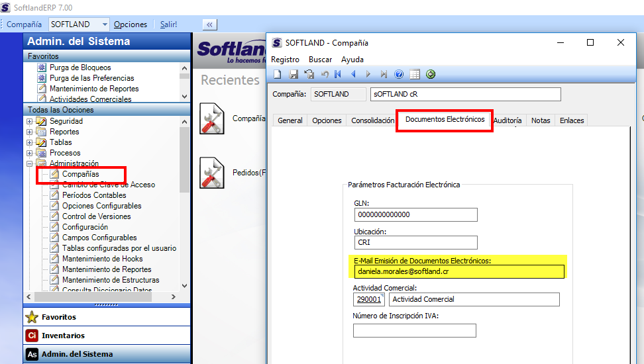Image resolution: width=644 pixels, height=364 pixels.
Task: Select the Documentos Electrónicos tab
Action: pos(445,119)
